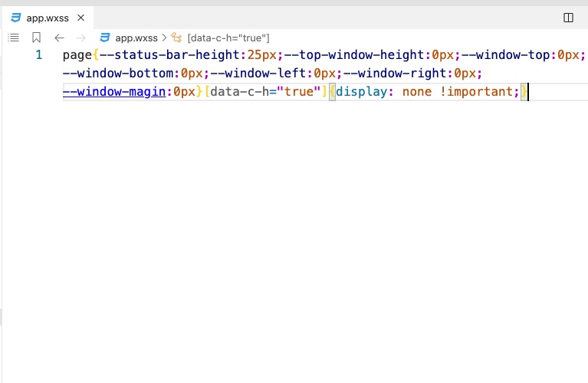Navigate back with the left arrow
The width and height of the screenshot is (588, 383).
(x=59, y=38)
